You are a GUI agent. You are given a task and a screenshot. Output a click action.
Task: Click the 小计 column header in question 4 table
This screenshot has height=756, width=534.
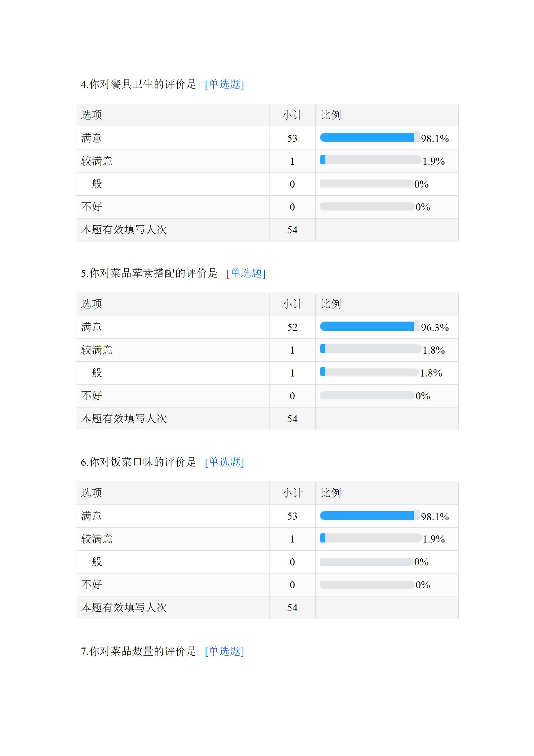pyautogui.click(x=292, y=116)
